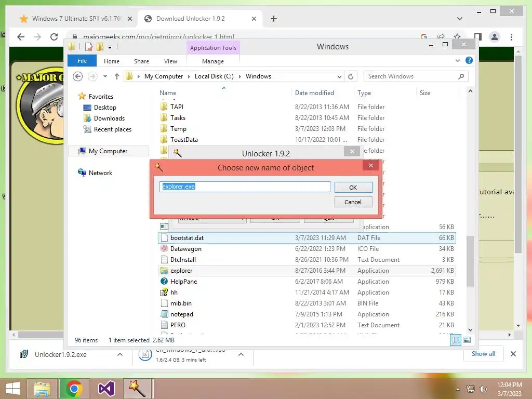532x399 pixels.
Task: Open the Windows Start button
Action: pos(13,389)
